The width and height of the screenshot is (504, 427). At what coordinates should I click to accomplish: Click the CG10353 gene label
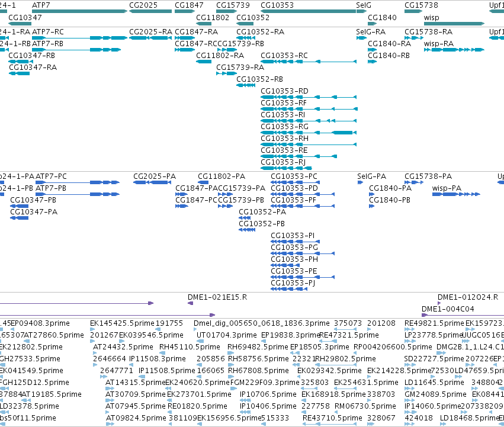click(x=277, y=5)
